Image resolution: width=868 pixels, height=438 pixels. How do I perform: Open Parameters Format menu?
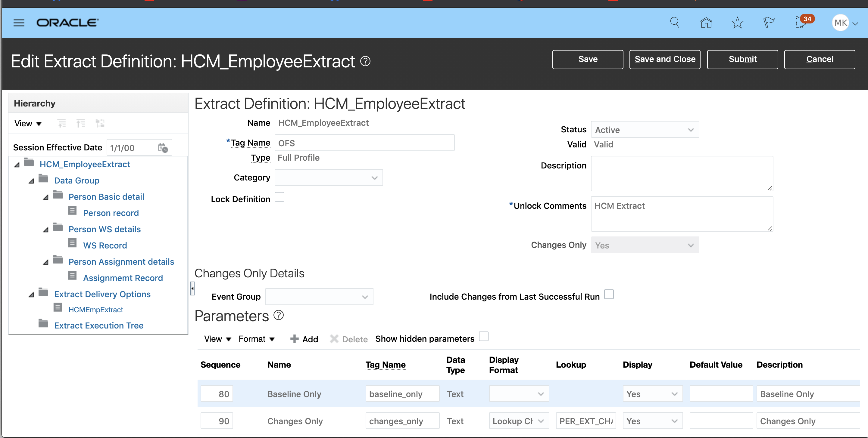point(256,339)
